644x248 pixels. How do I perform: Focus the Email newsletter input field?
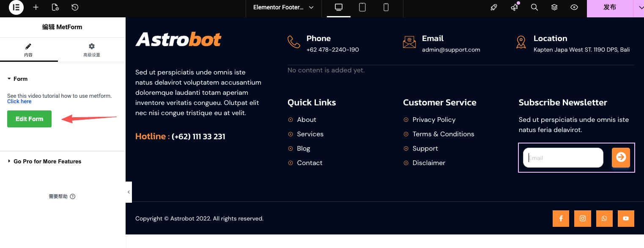(563, 158)
